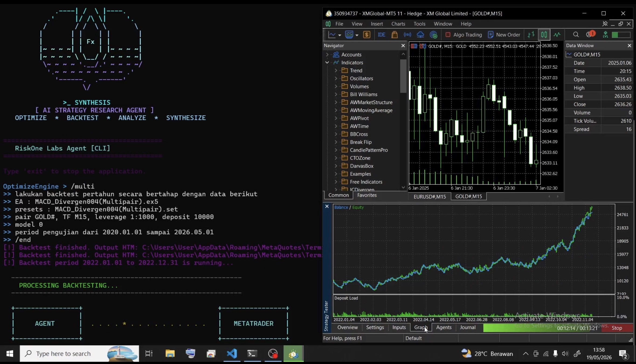
Task: Expand the CandlePatternPro folder
Action: pos(336,150)
